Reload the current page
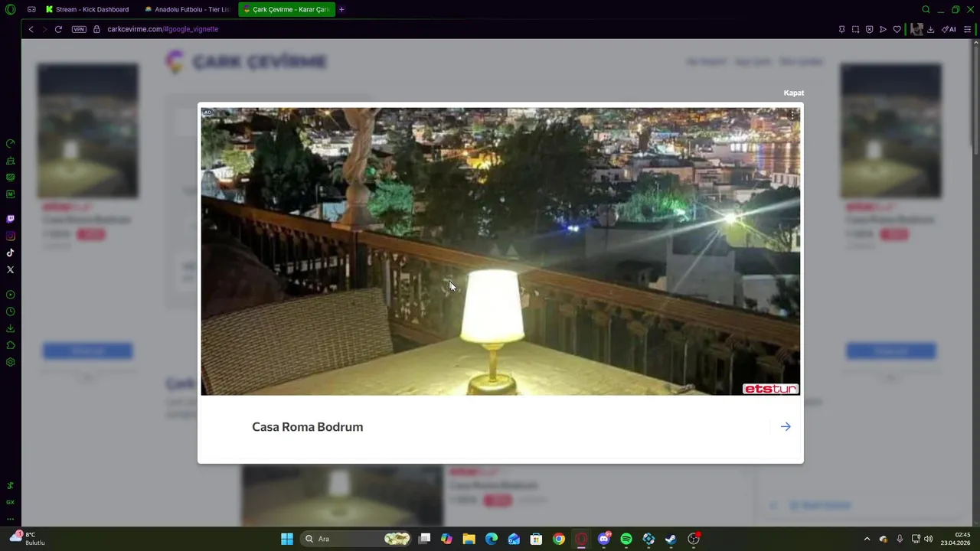Viewport: 980px width, 551px height. (x=58, y=29)
